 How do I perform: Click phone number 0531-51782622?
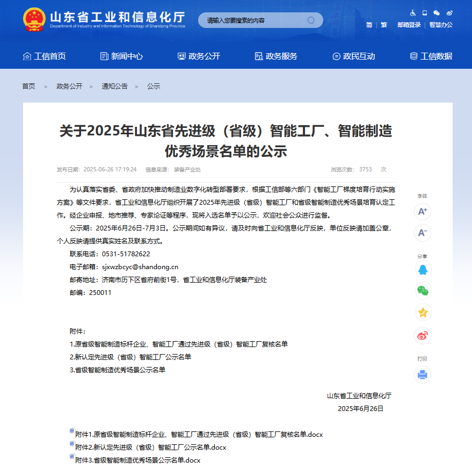point(126,254)
